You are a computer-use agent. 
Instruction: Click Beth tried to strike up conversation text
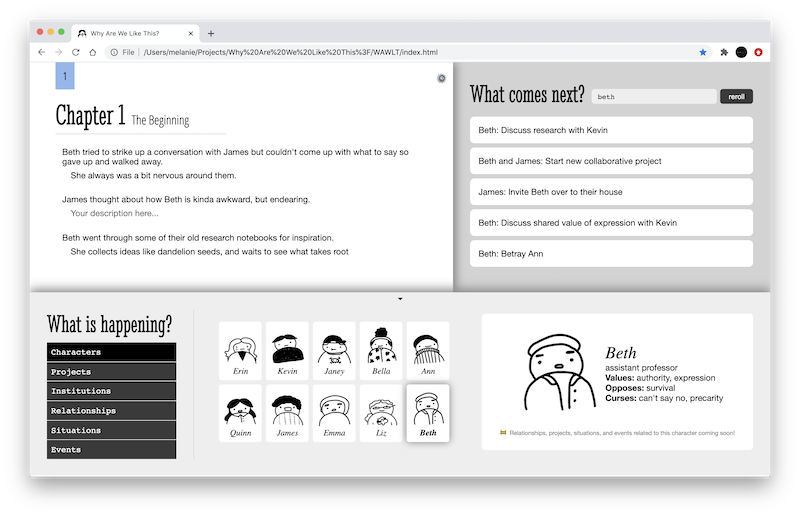[x=235, y=157]
